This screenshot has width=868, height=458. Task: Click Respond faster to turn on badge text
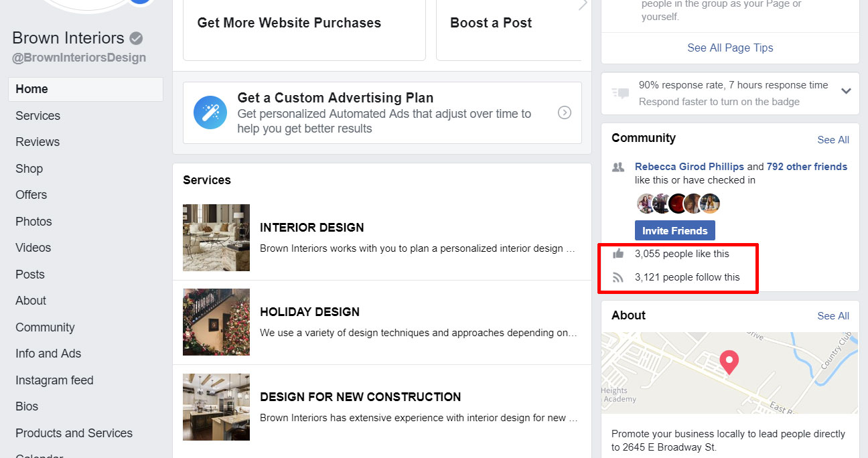coord(719,102)
